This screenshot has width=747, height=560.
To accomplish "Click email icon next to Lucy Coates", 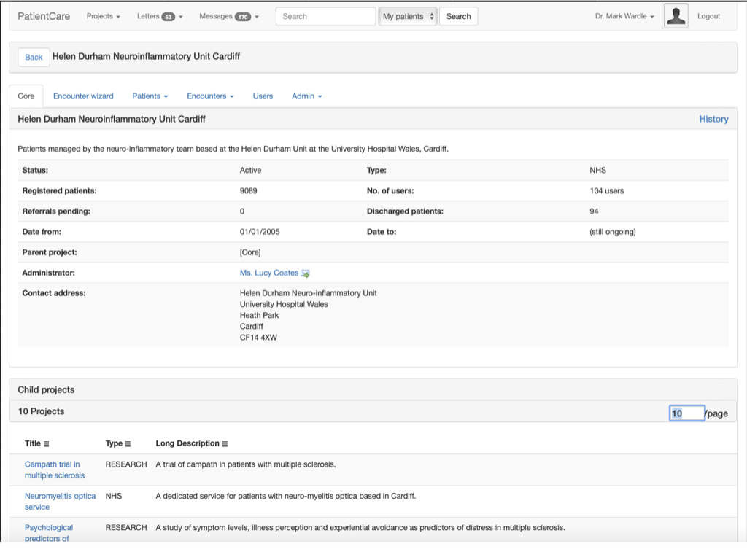I will click(306, 273).
